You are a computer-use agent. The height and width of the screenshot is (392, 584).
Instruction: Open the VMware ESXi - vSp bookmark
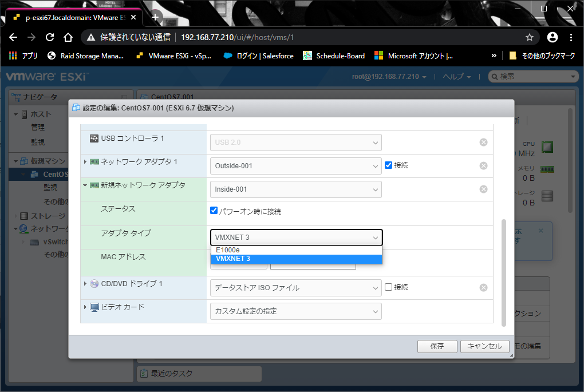174,56
